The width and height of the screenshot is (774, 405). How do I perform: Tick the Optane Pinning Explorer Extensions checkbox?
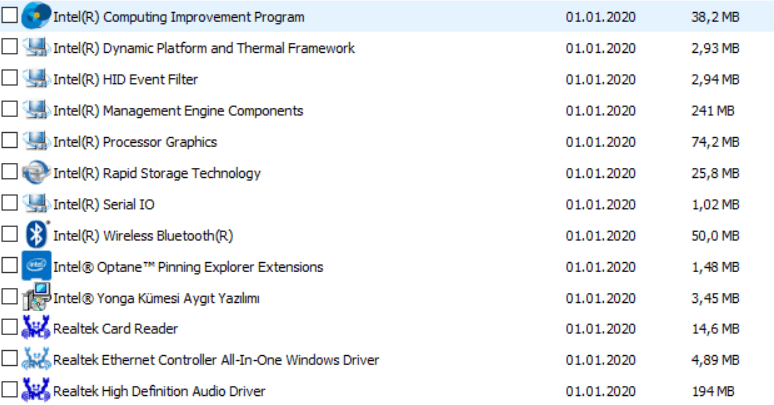pos(9,265)
